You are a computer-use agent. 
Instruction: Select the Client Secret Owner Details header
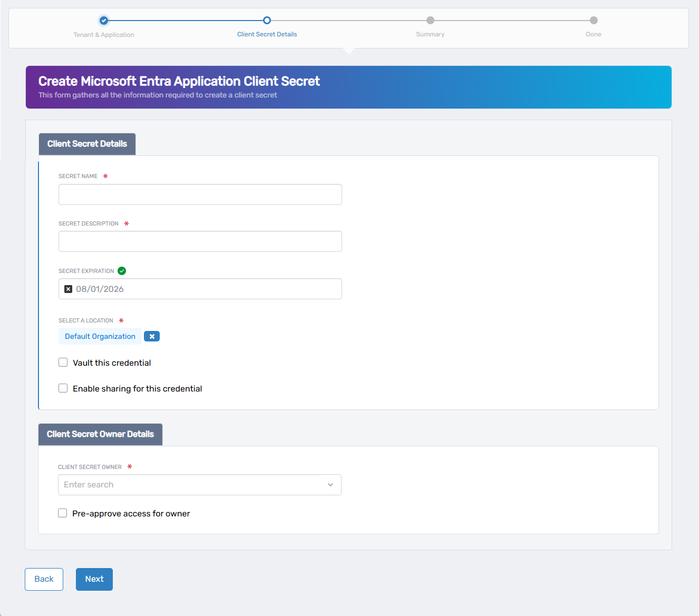pyautogui.click(x=100, y=434)
